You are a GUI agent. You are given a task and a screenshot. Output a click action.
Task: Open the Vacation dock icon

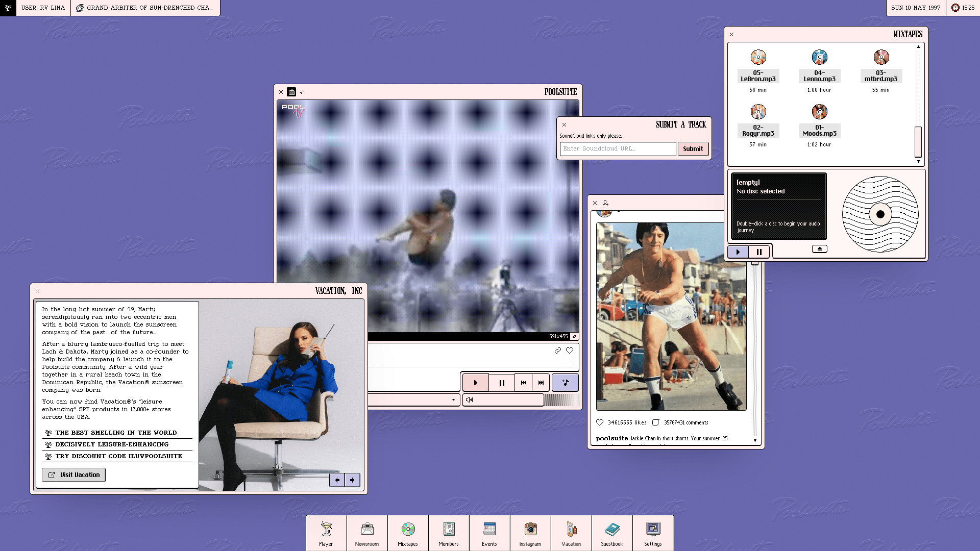click(x=571, y=534)
